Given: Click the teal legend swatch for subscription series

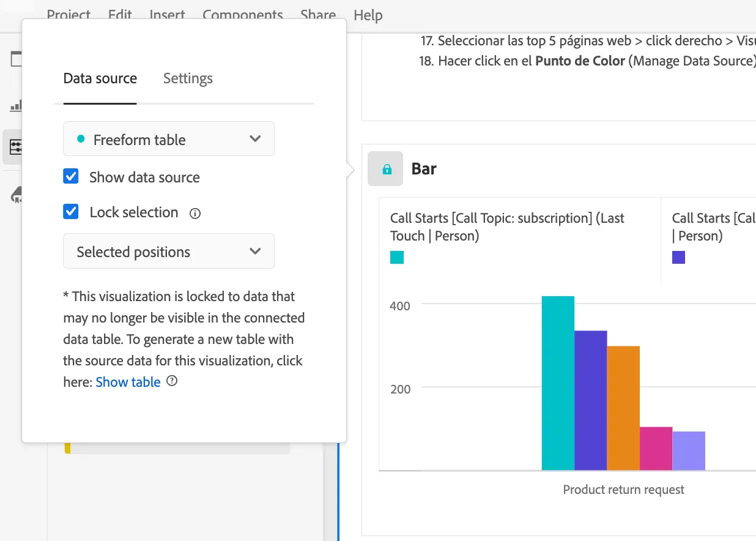Looking at the screenshot, I should pos(397,257).
